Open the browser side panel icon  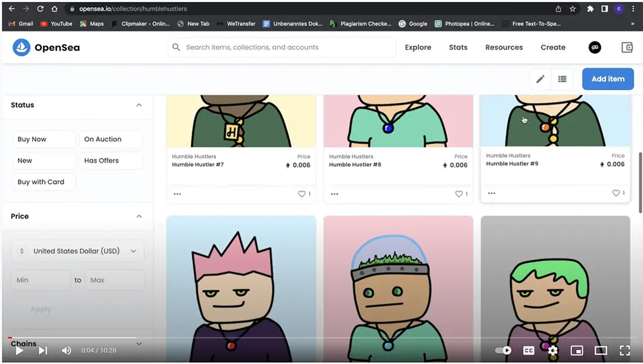604,8
